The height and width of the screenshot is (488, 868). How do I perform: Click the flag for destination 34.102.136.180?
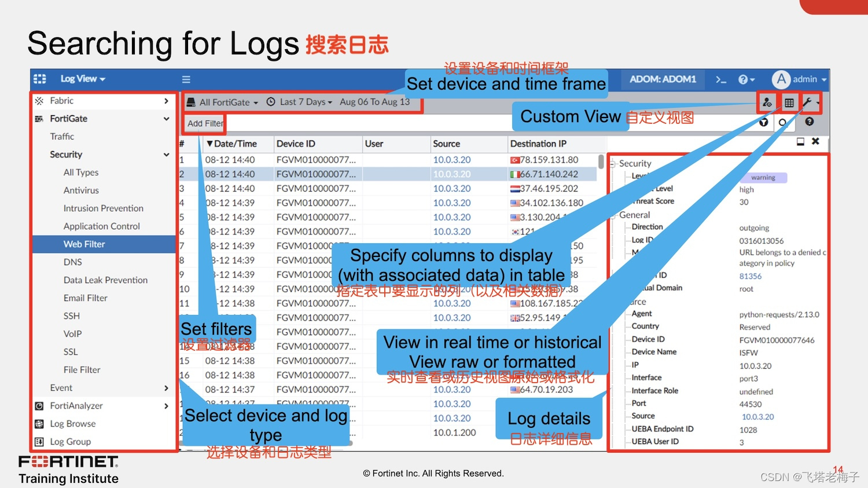(514, 203)
